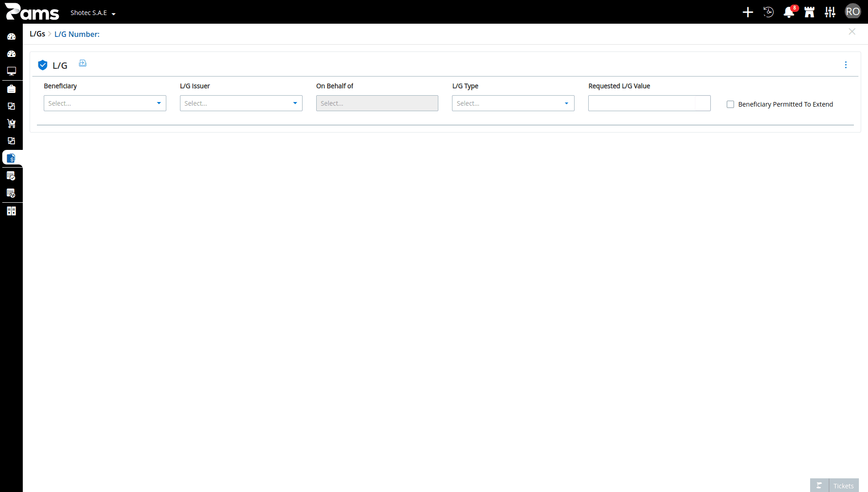The height and width of the screenshot is (492, 868).
Task: Open the Shotec S.A.E company switcher
Action: coord(93,13)
